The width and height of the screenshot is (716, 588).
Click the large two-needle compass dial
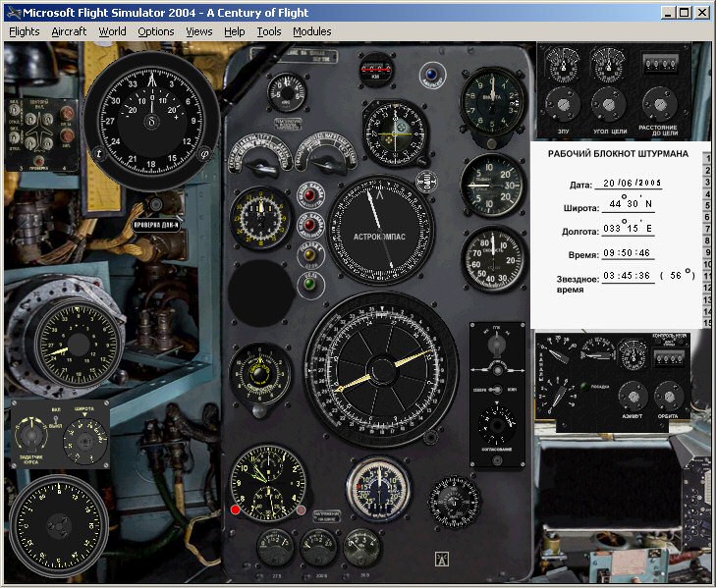pyautogui.click(x=381, y=370)
